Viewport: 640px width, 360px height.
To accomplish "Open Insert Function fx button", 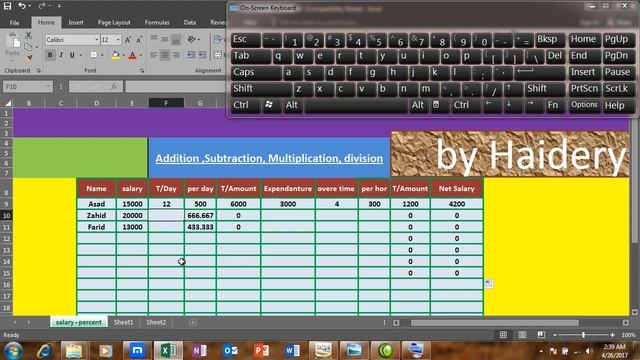I will coord(113,87).
